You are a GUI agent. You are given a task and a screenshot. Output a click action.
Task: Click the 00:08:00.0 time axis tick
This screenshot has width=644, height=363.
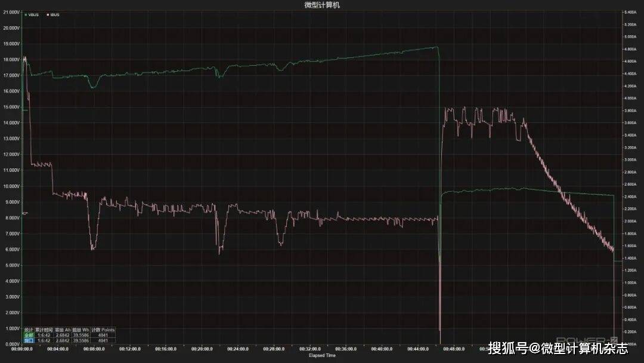coord(94,349)
